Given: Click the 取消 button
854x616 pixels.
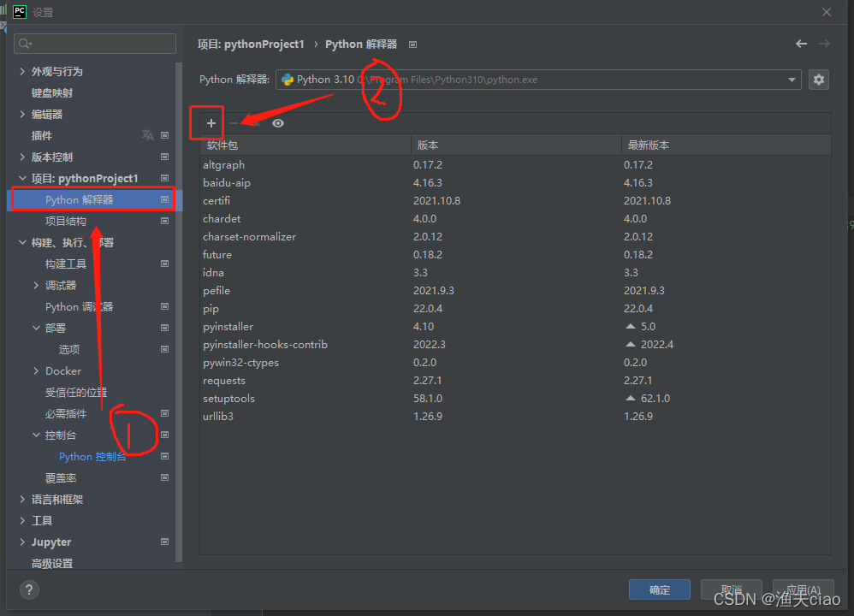Looking at the screenshot, I should [731, 589].
